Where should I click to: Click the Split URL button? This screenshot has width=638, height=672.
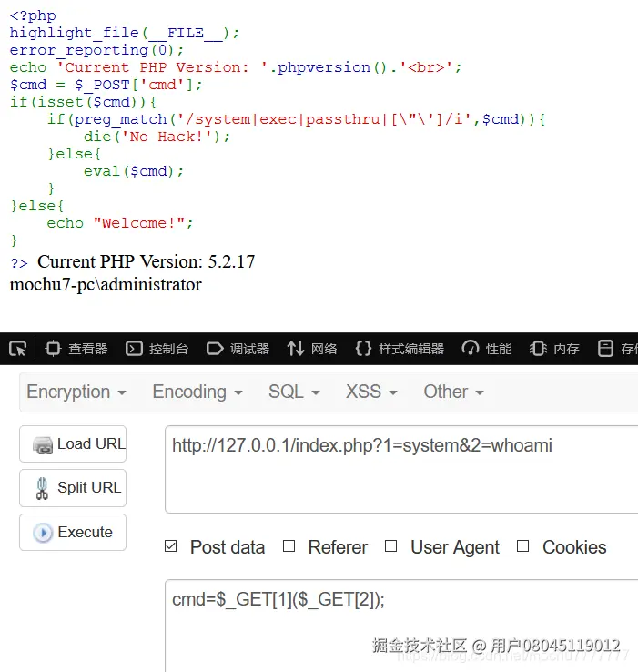pyautogui.click(x=73, y=488)
